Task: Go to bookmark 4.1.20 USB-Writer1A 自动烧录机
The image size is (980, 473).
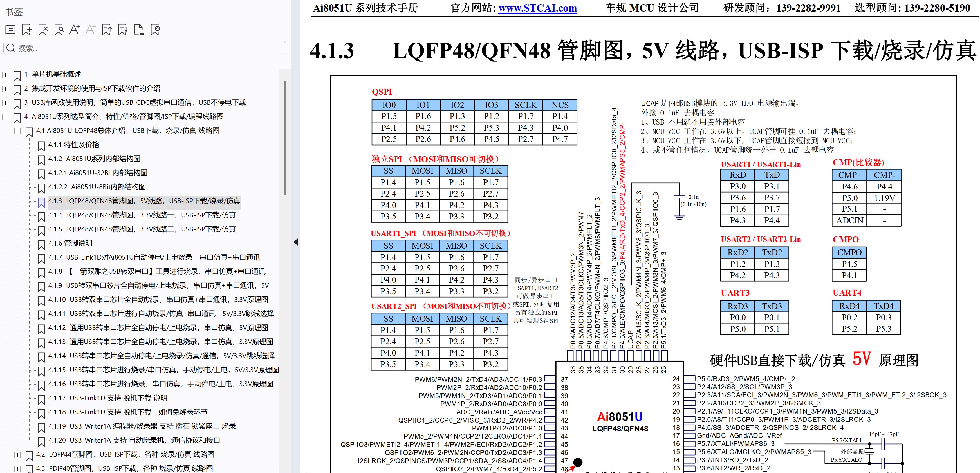Action: click(x=134, y=440)
